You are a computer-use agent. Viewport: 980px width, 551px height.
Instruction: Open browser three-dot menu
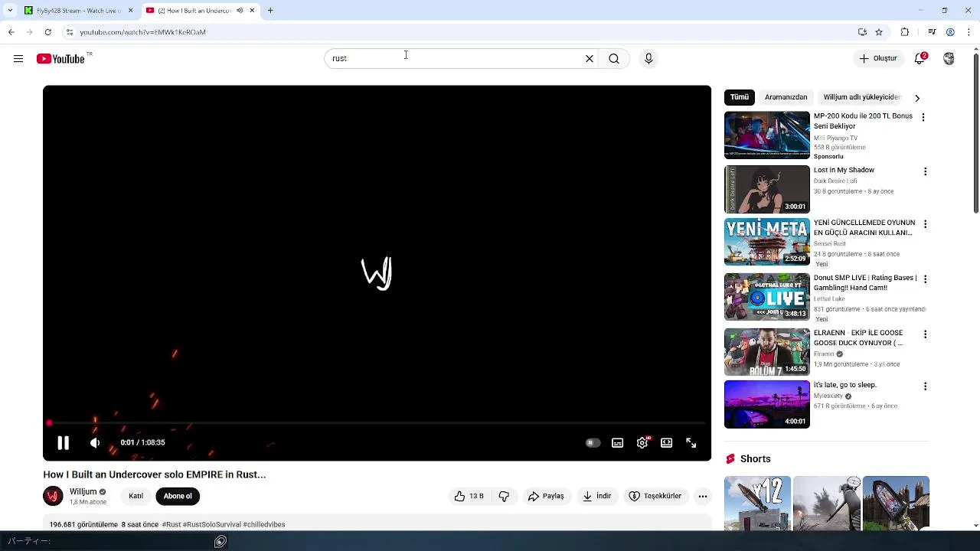pyautogui.click(x=968, y=32)
